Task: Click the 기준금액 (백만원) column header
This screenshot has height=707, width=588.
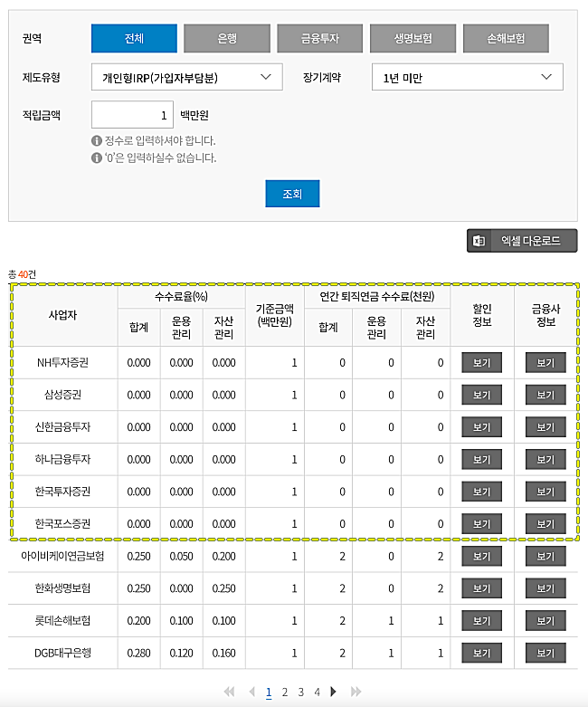Action: tap(275, 315)
